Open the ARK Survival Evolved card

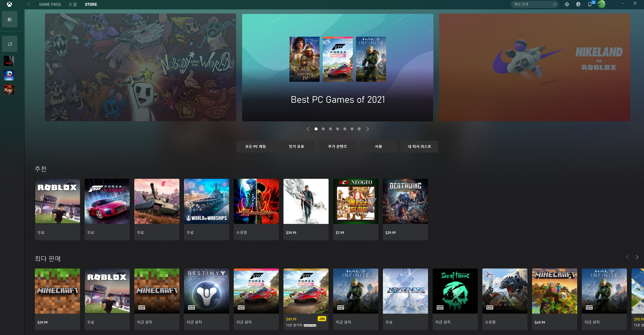(505, 299)
